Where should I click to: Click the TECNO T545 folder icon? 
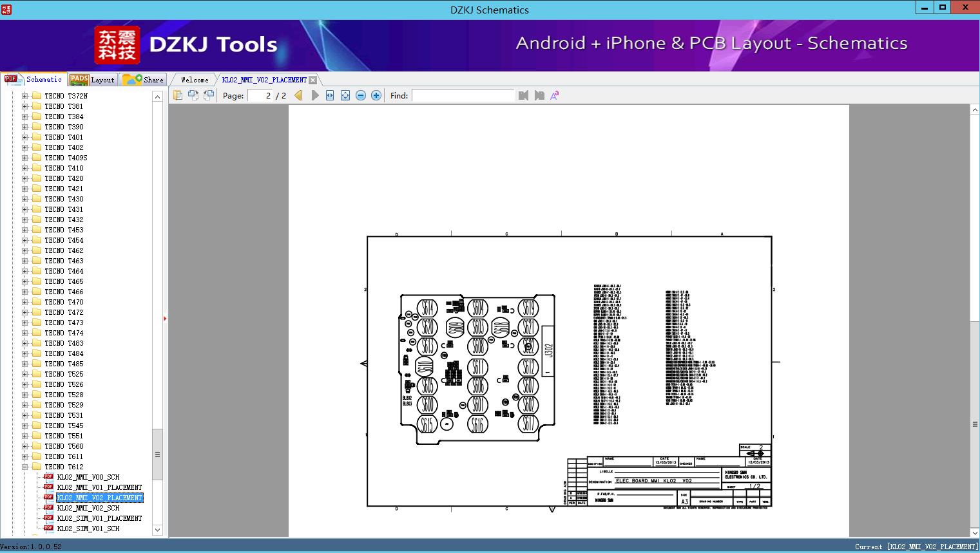coord(37,426)
